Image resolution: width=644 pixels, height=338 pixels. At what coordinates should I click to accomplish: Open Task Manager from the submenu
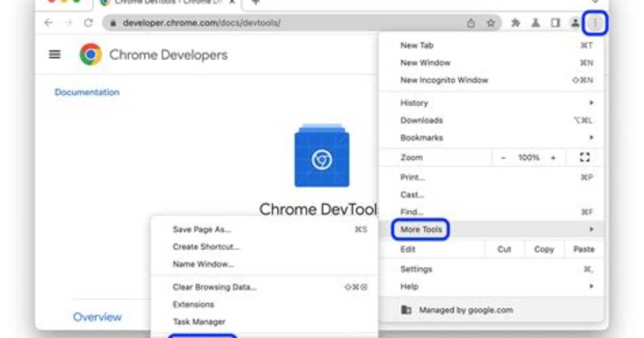pos(264,321)
